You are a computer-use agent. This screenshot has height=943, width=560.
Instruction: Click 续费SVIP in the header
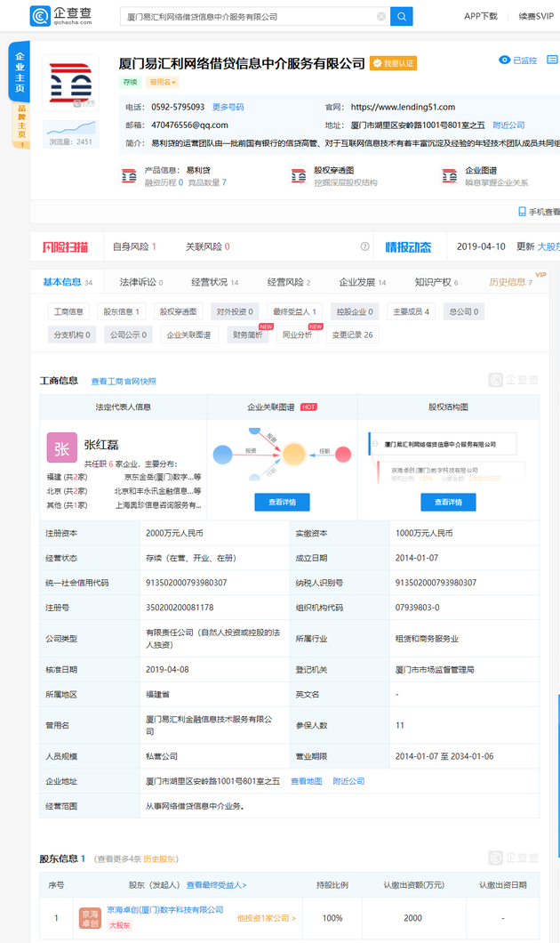point(536,16)
